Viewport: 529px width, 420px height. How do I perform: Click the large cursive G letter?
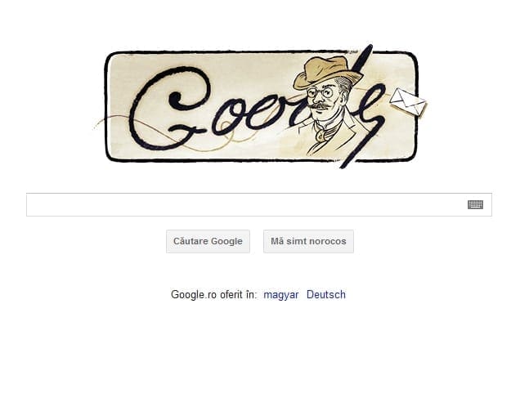coord(170,108)
